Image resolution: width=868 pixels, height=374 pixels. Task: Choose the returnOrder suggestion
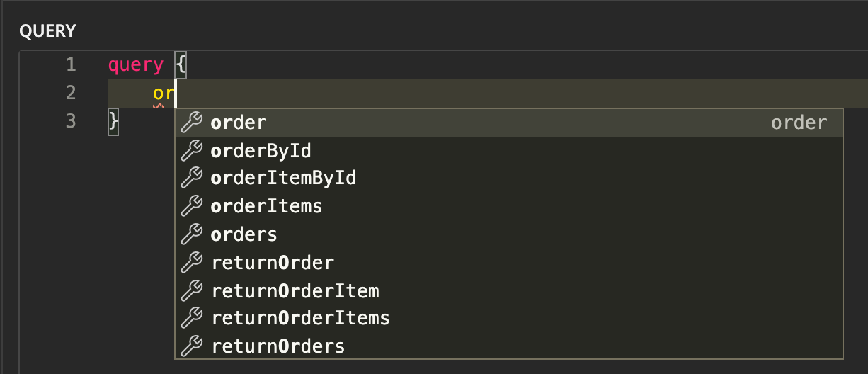273,263
